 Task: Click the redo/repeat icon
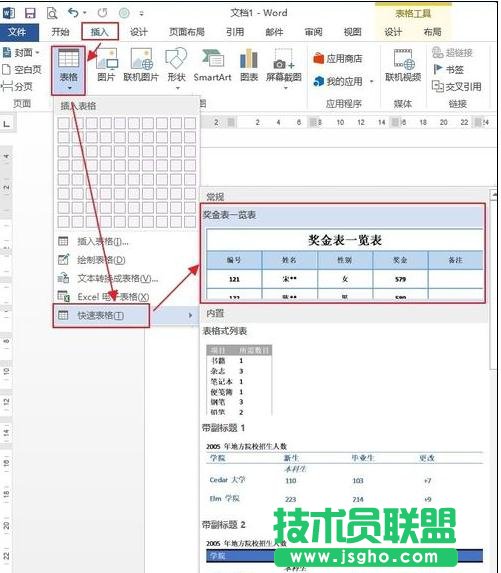click(102, 13)
